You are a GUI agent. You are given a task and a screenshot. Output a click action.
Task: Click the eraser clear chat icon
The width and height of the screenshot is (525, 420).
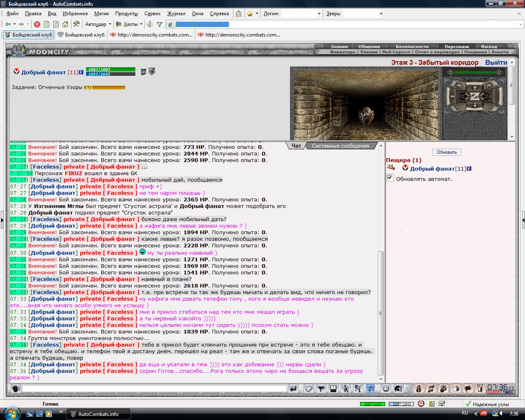coord(309,388)
